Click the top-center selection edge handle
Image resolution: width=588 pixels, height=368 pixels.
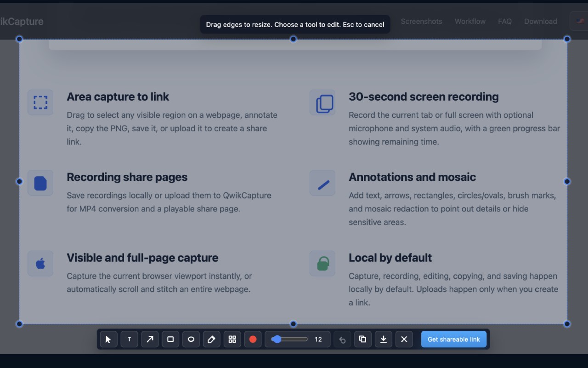(x=293, y=39)
